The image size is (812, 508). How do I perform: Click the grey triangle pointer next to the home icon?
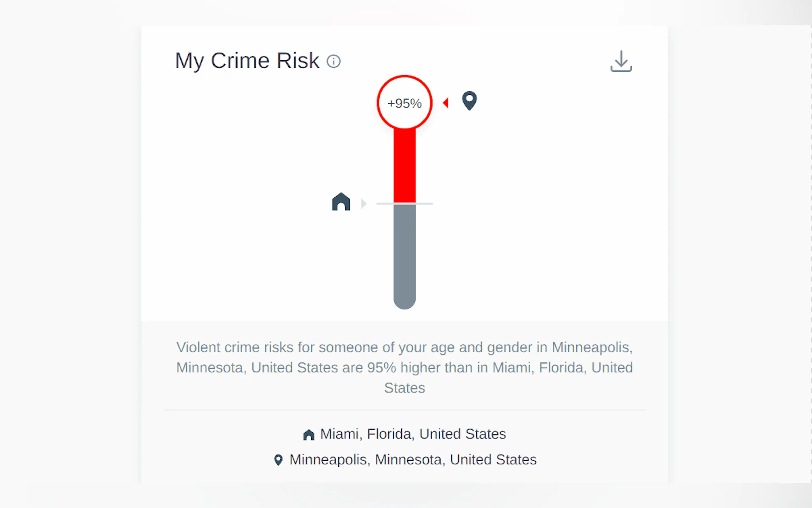(363, 203)
